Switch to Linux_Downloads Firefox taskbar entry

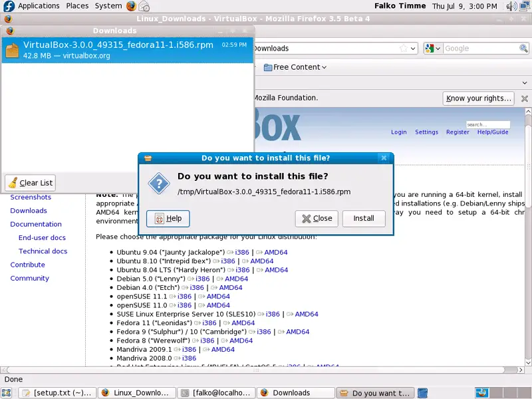137,393
